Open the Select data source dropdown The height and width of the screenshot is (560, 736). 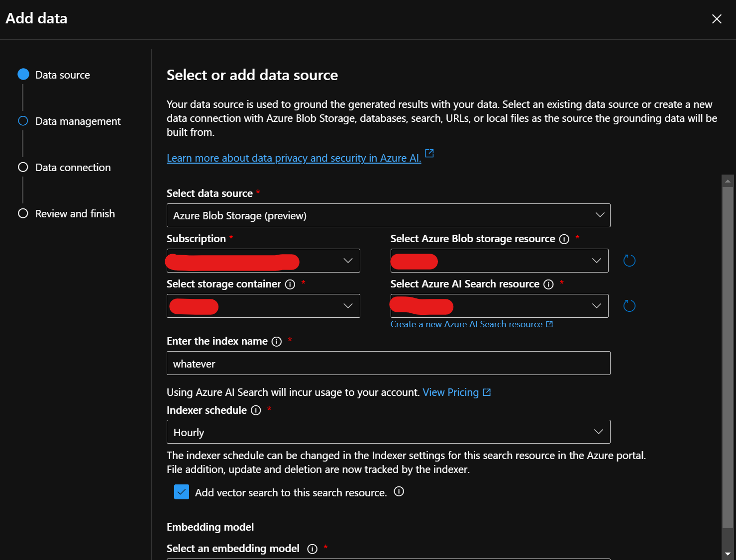(x=388, y=215)
